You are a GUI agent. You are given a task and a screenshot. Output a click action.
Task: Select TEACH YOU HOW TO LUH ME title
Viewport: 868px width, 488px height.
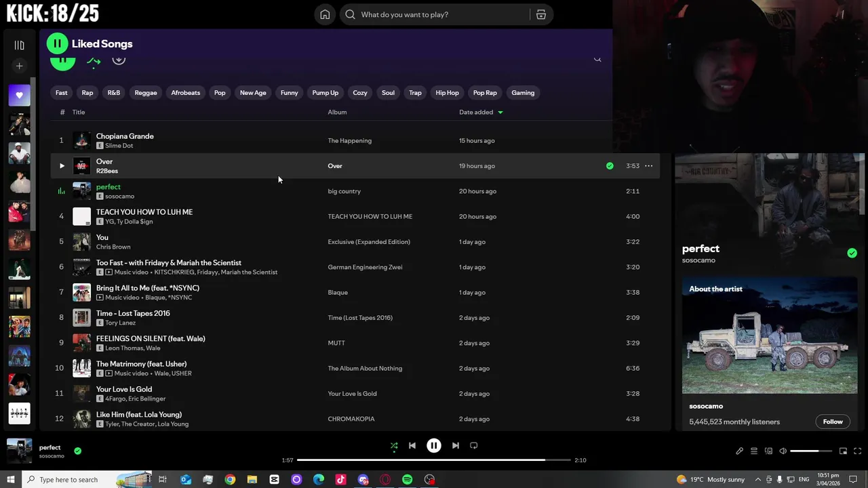(144, 212)
